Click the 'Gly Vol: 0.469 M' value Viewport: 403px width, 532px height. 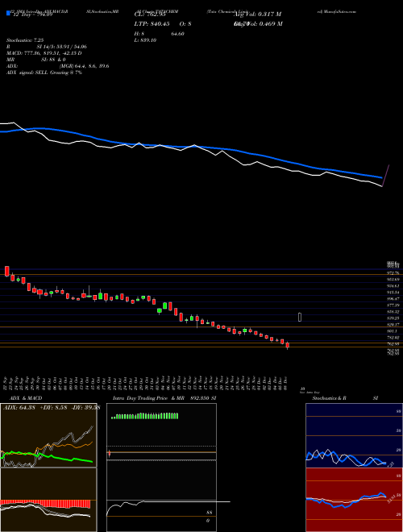(258, 23)
